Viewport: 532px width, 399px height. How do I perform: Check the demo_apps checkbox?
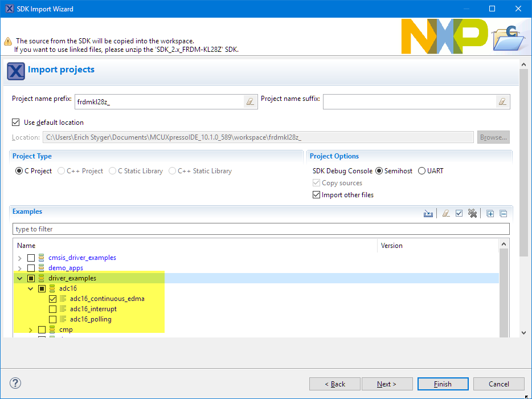31,268
